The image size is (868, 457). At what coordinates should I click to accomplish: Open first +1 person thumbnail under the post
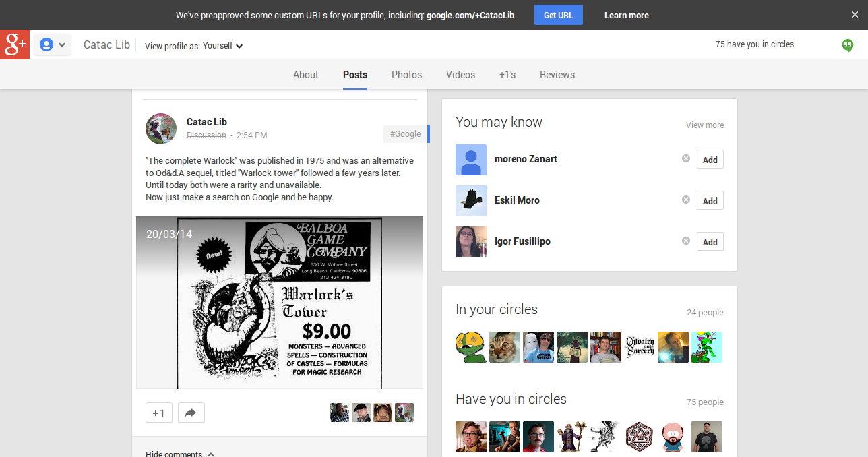tap(340, 413)
